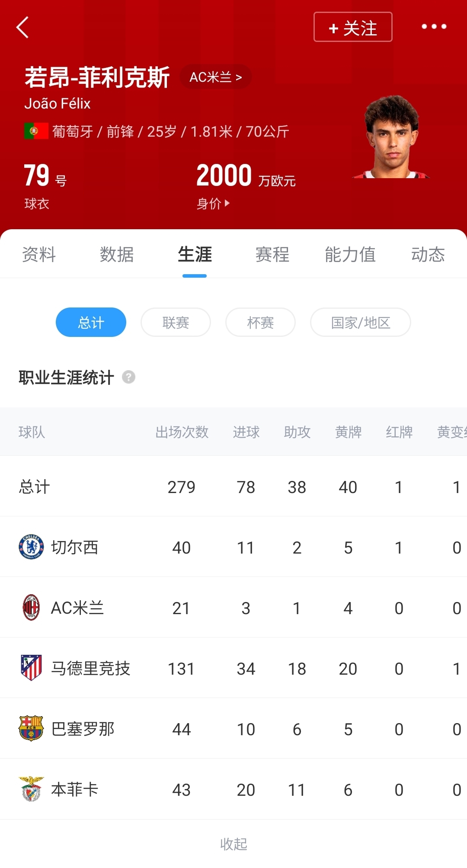Open the AC米兰 team chip
Screen dimensions: 467x868
coord(215,77)
